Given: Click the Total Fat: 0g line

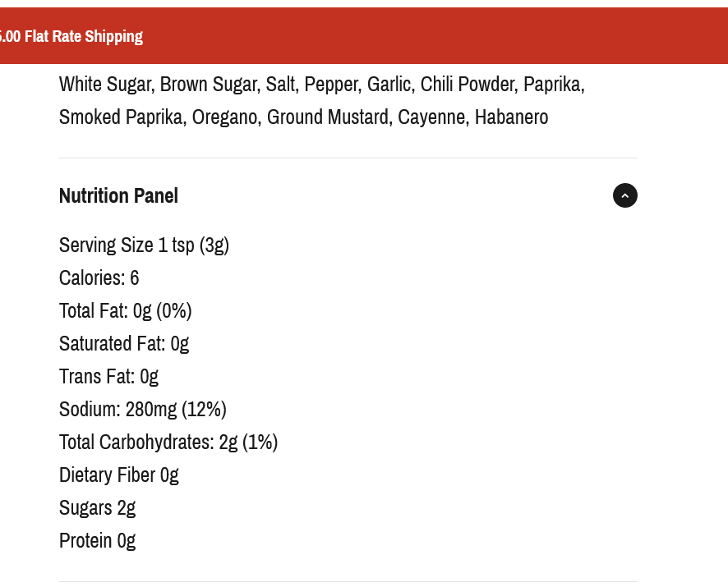Looking at the screenshot, I should [125, 310].
